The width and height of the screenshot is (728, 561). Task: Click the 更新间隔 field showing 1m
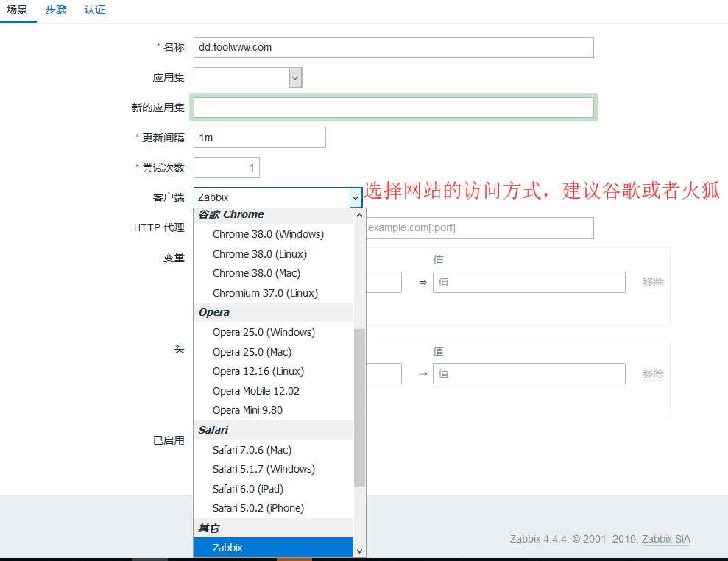260,138
